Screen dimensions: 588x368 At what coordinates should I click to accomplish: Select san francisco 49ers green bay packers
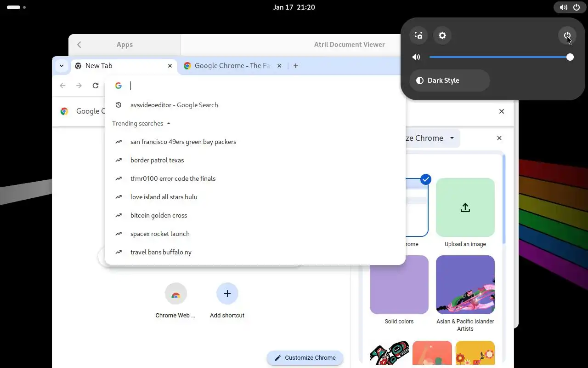pyautogui.click(x=255, y=142)
